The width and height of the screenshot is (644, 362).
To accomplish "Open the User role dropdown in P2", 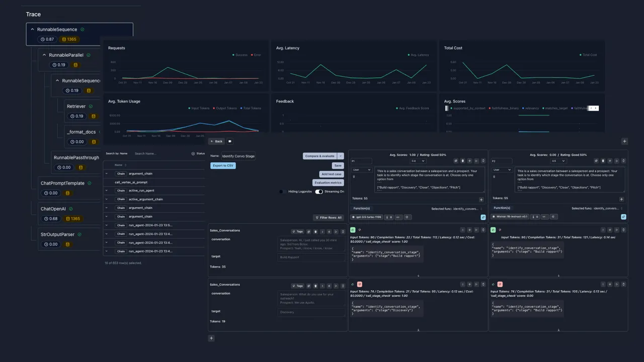I will pyautogui.click(x=502, y=170).
